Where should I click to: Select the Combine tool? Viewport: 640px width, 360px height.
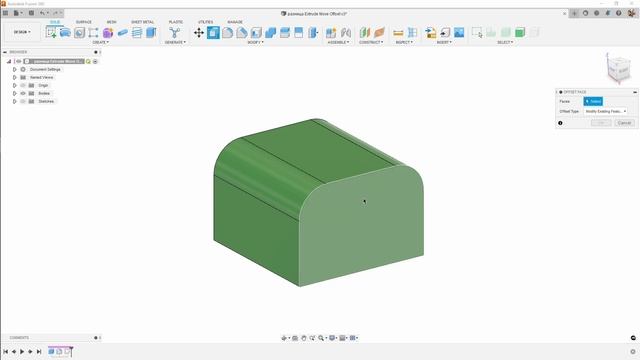pos(270,33)
